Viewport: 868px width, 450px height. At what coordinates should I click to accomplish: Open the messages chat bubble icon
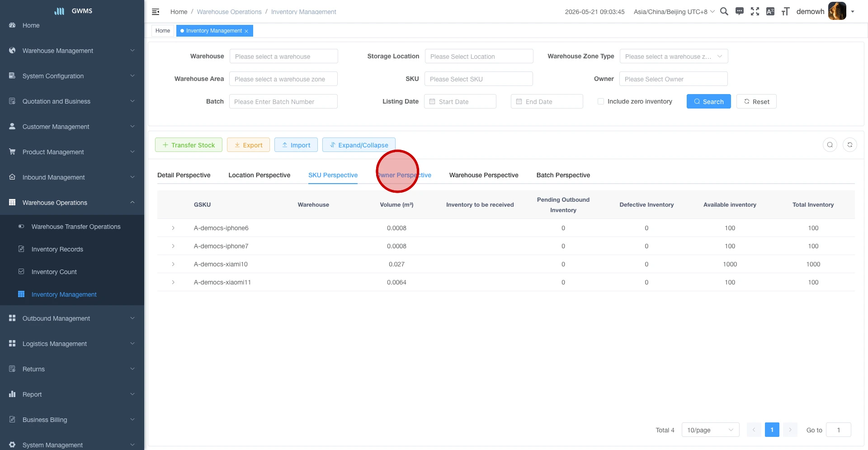click(x=740, y=11)
